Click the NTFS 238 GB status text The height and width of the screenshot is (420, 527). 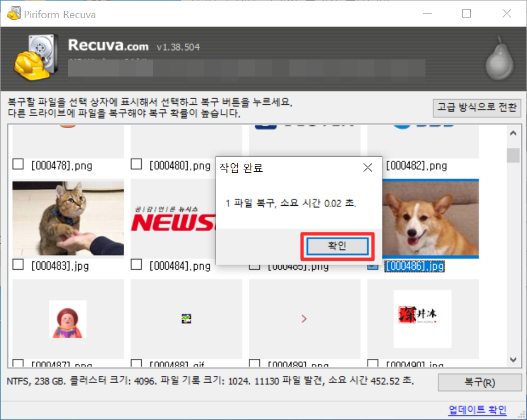[x=210, y=381]
